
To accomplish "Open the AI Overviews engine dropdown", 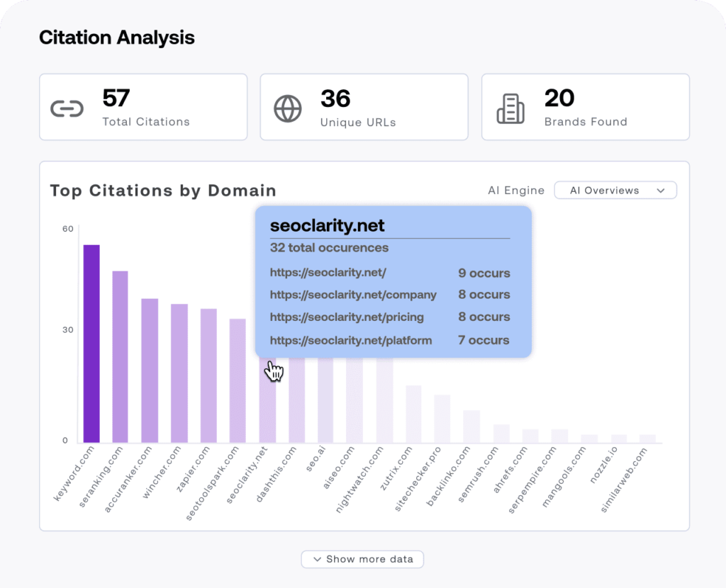I will pos(615,191).
